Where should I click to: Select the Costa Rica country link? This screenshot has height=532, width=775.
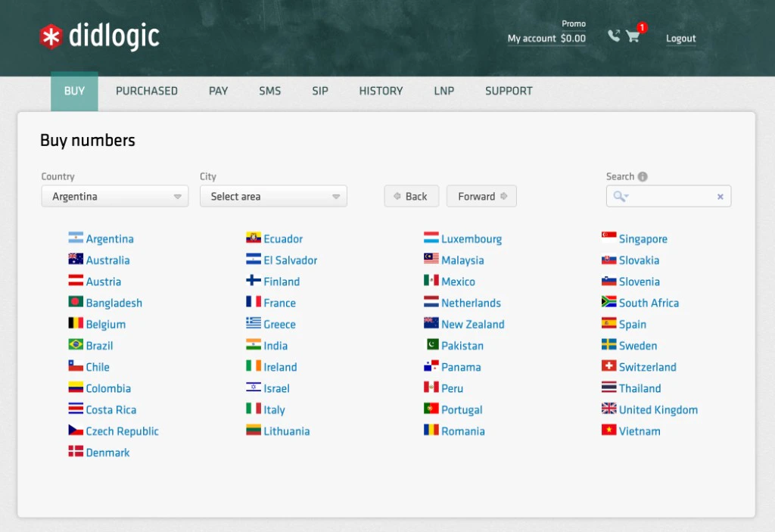tap(110, 410)
